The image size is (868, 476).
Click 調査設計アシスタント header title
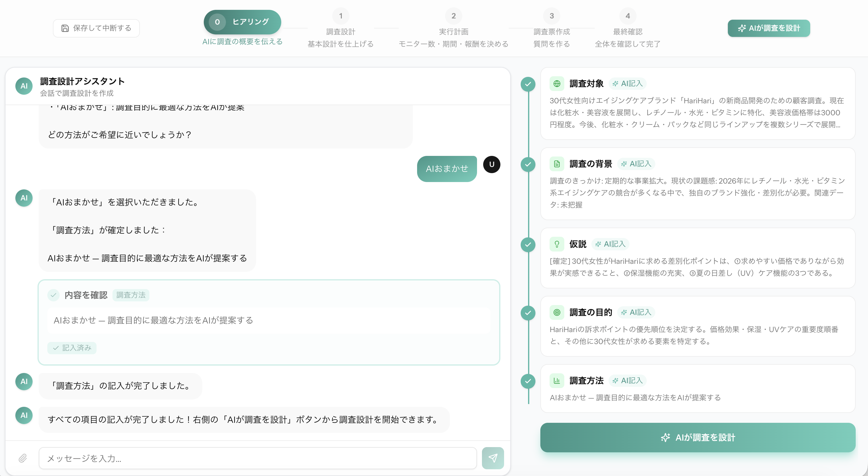tap(83, 81)
